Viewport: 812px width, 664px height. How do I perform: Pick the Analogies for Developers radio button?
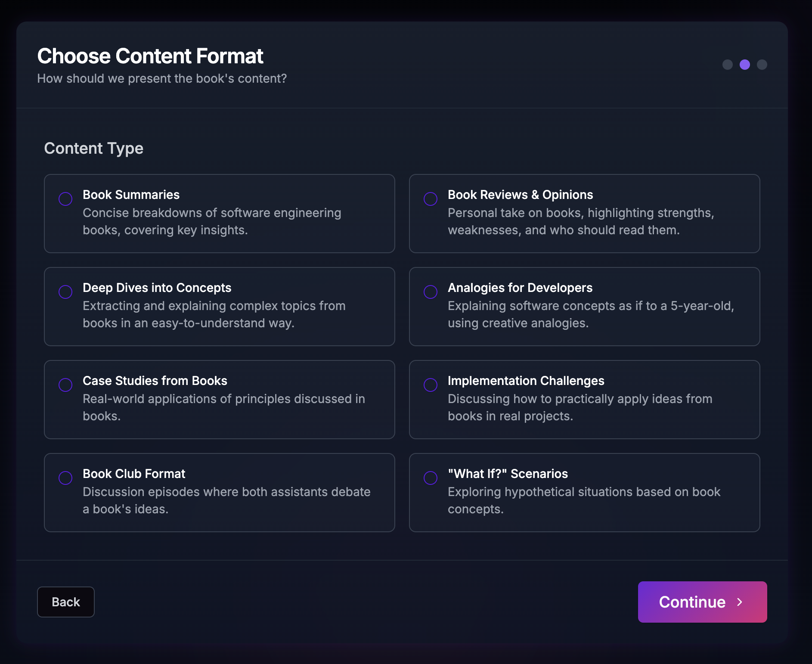coord(431,292)
